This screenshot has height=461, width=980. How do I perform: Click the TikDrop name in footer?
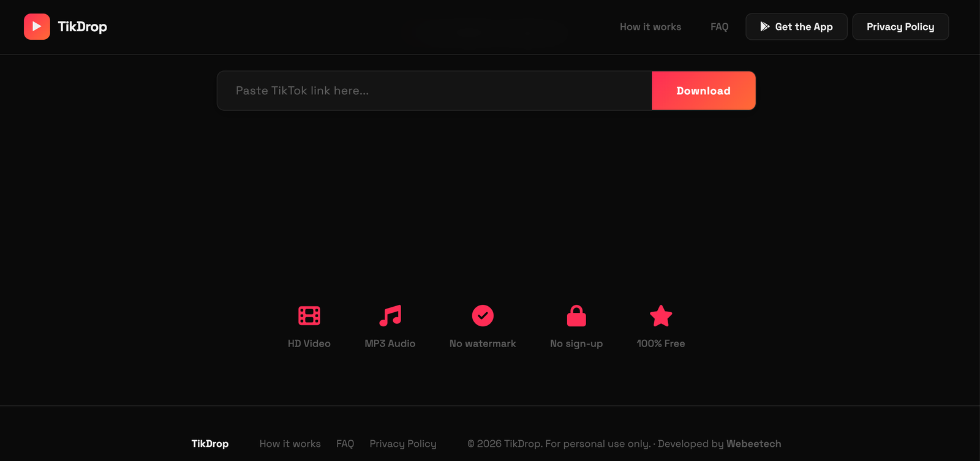click(210, 444)
